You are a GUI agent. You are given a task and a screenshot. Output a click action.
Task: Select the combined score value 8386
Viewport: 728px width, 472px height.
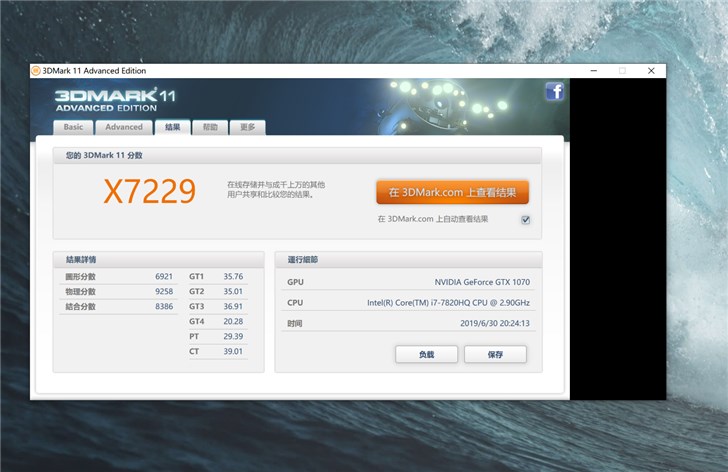[x=164, y=306]
